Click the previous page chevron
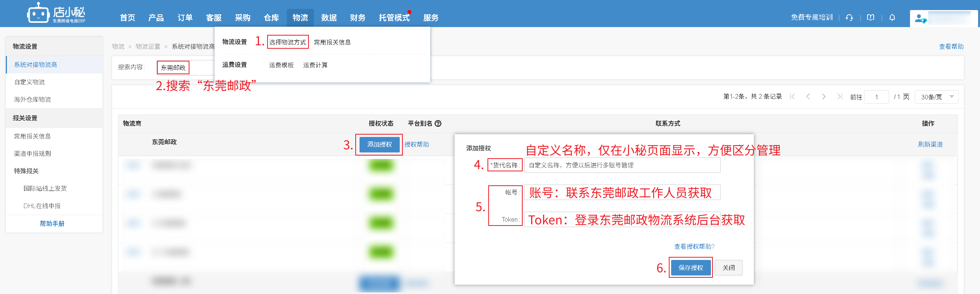The image size is (980, 294). (x=808, y=97)
